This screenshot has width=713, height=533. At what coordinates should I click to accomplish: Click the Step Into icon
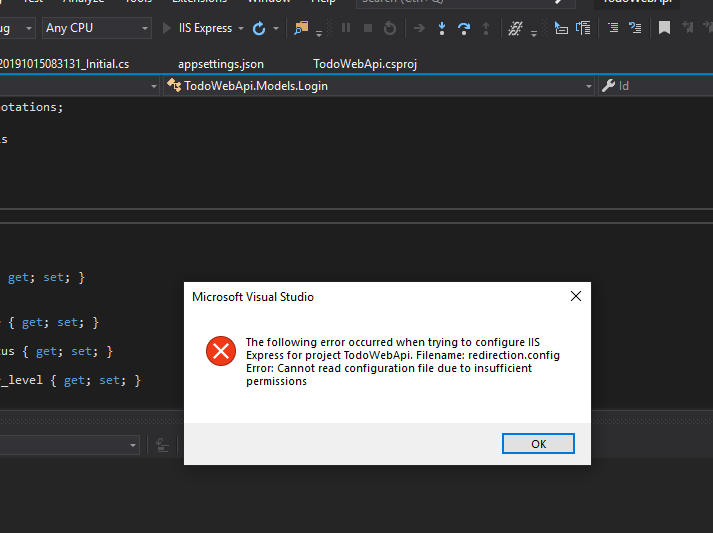point(442,28)
